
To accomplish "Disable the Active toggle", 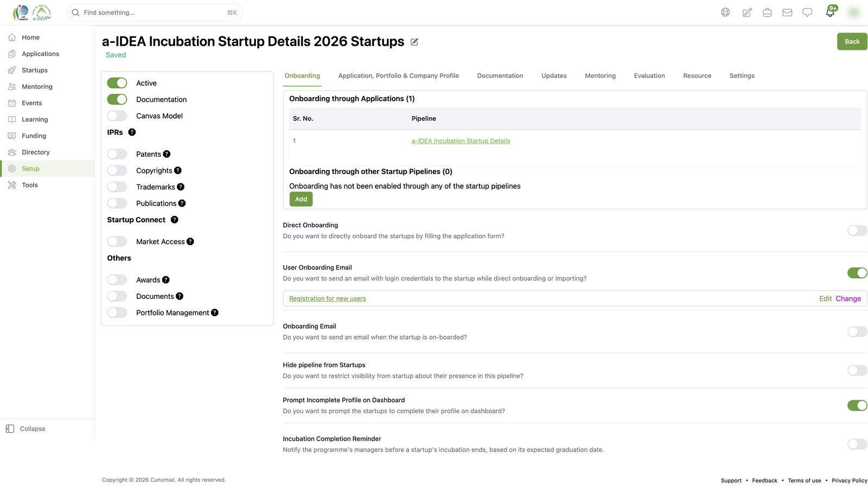I will point(117,83).
